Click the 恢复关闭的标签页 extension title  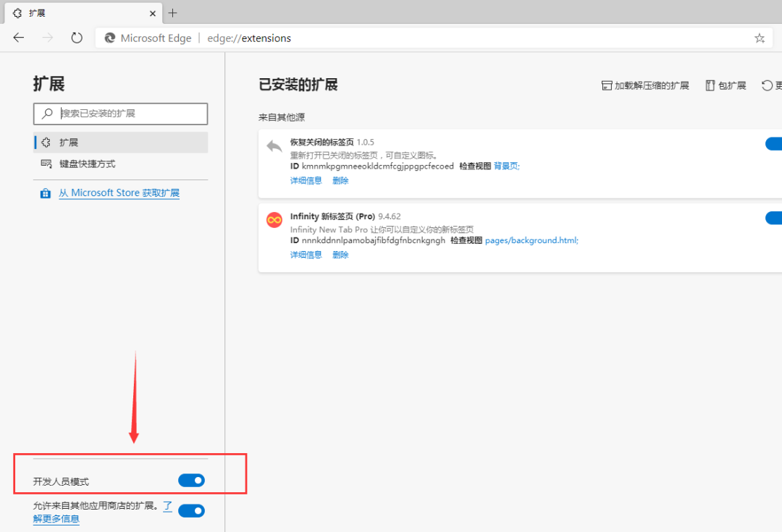pyautogui.click(x=321, y=142)
